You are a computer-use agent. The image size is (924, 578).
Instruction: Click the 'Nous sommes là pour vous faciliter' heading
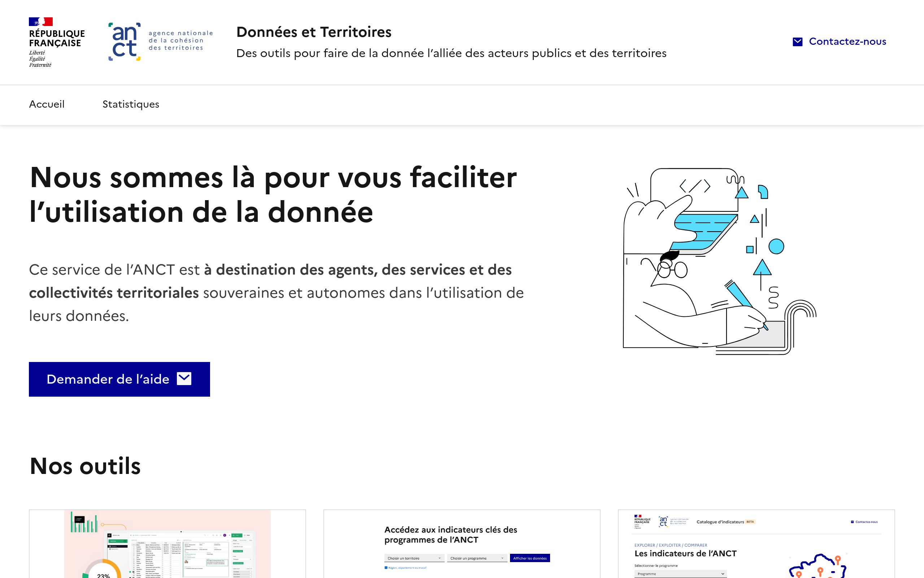point(273,195)
